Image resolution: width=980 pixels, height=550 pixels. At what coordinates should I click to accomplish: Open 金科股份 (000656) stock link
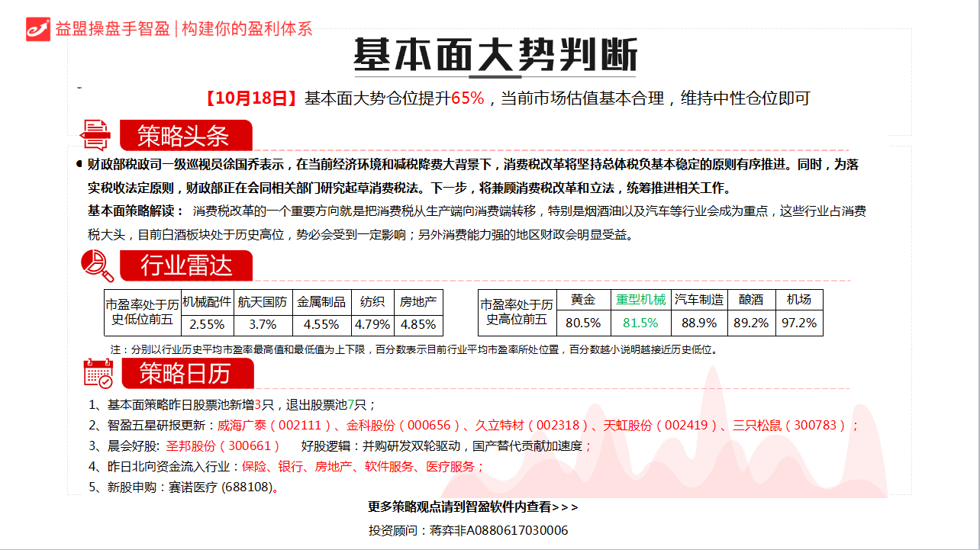click(x=404, y=426)
